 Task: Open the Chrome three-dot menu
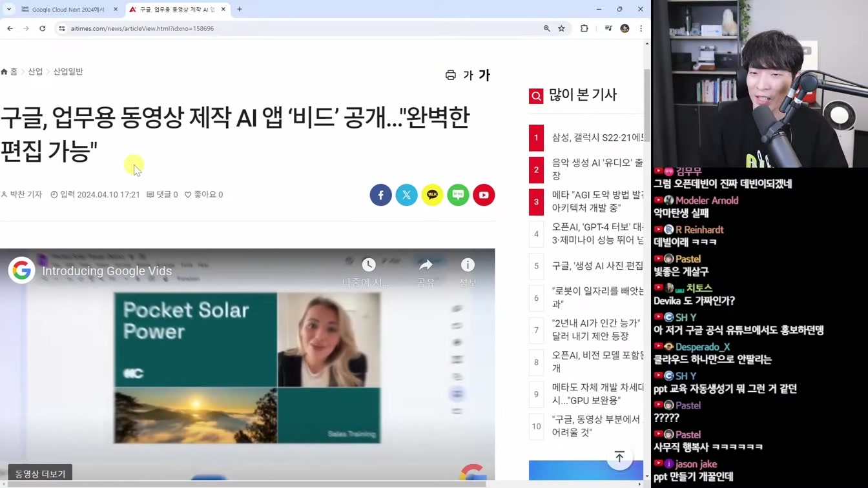pos(641,28)
